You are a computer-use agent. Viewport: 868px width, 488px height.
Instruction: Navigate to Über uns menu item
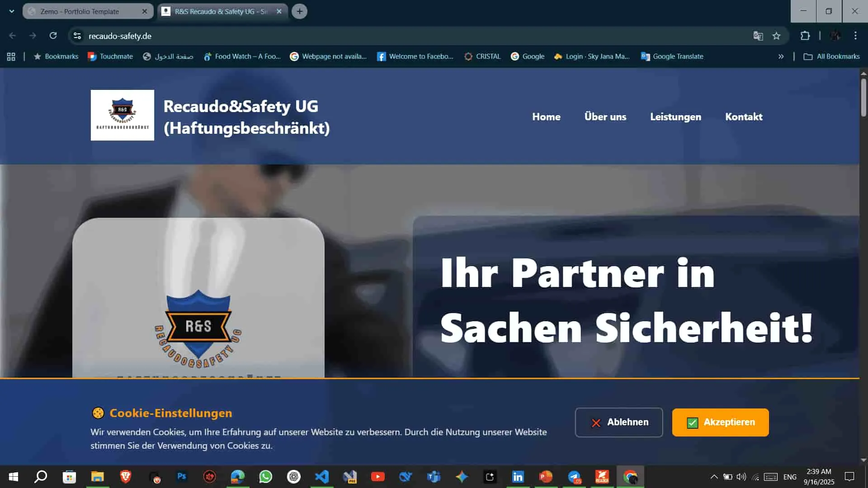coord(605,117)
